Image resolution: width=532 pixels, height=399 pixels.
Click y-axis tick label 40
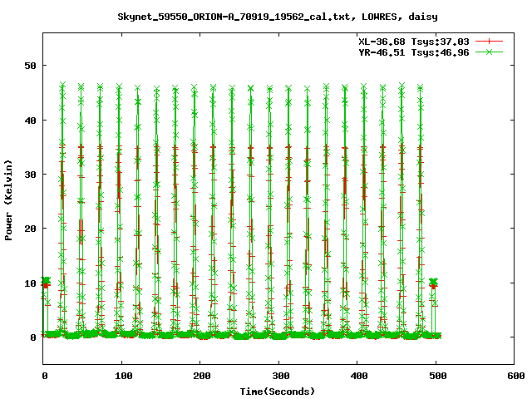point(30,120)
